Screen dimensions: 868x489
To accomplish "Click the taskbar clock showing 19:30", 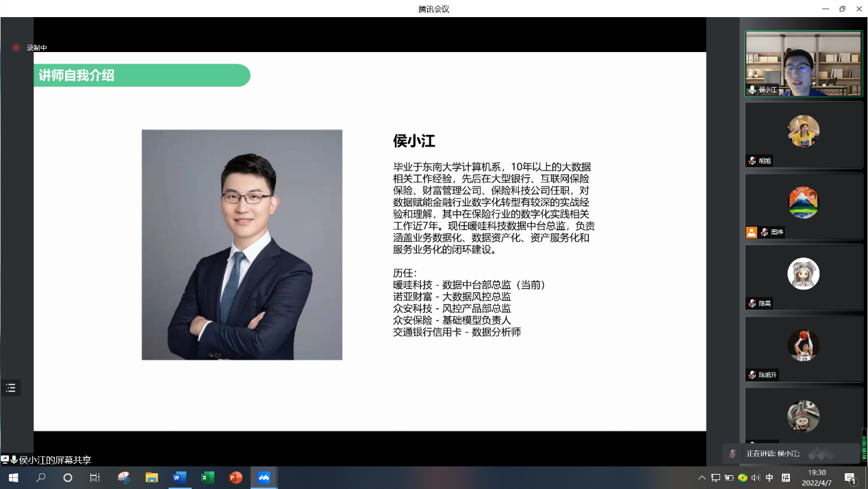I will point(817,477).
